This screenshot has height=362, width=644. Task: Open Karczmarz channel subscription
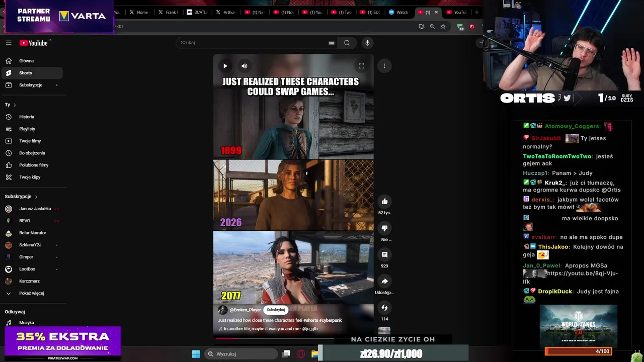[x=31, y=281]
